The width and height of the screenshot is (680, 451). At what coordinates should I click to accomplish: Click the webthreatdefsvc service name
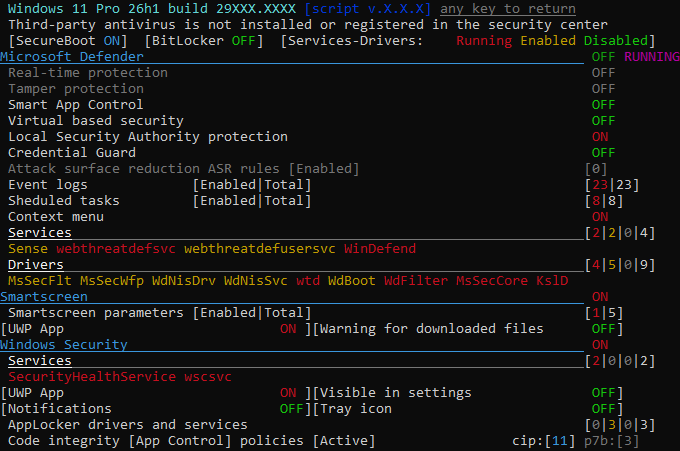(116, 249)
